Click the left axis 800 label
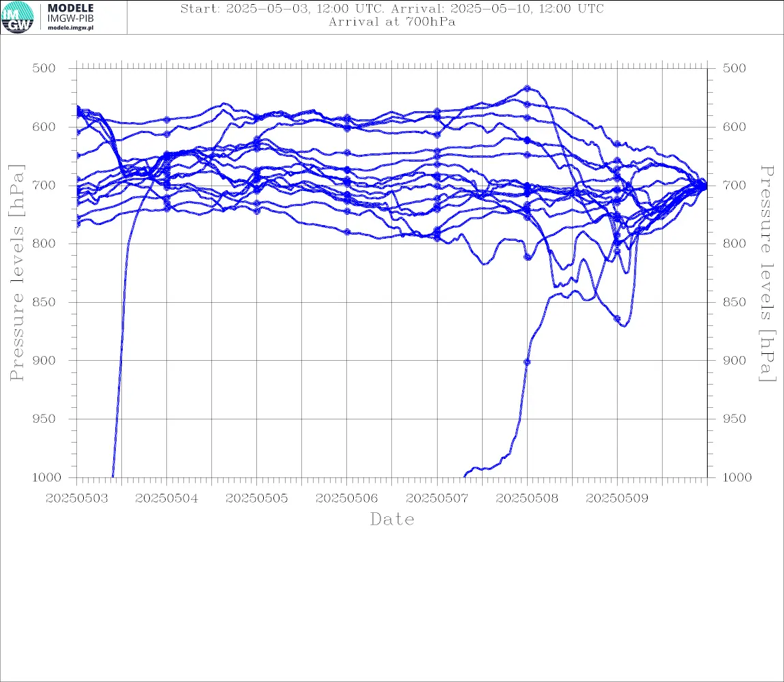 click(44, 243)
